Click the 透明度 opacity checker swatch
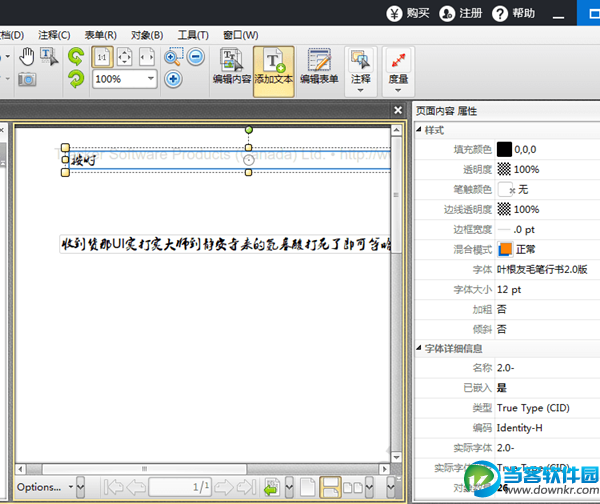This screenshot has width=600, height=504. [x=504, y=169]
